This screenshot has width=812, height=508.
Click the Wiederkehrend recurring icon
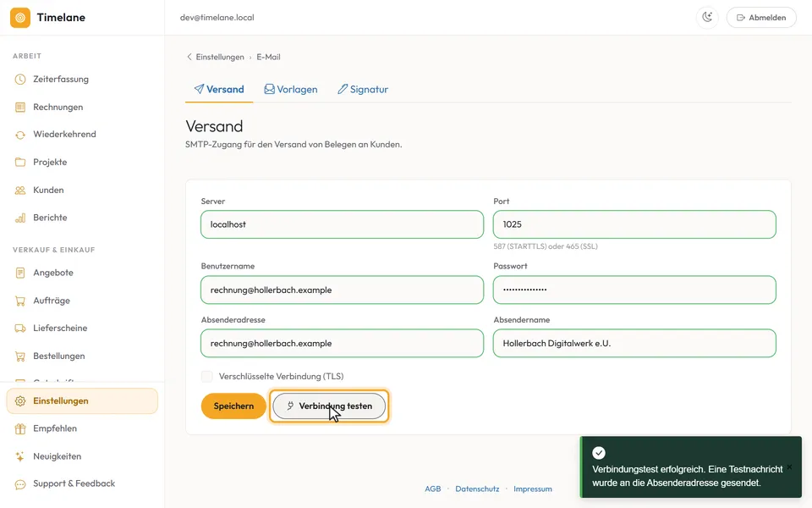coord(20,135)
